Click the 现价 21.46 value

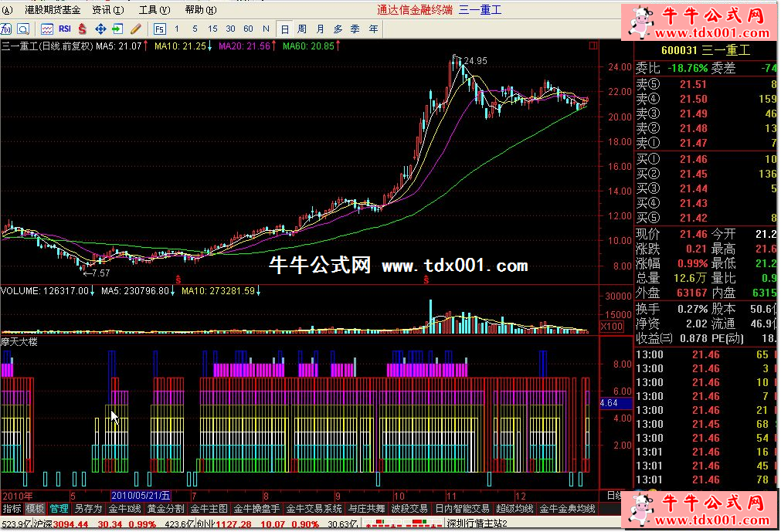(694, 234)
